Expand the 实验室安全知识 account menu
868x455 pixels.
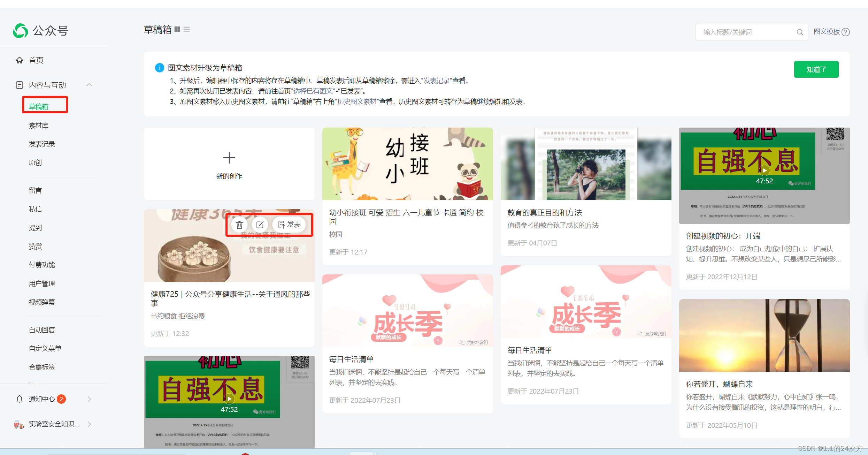click(x=89, y=424)
